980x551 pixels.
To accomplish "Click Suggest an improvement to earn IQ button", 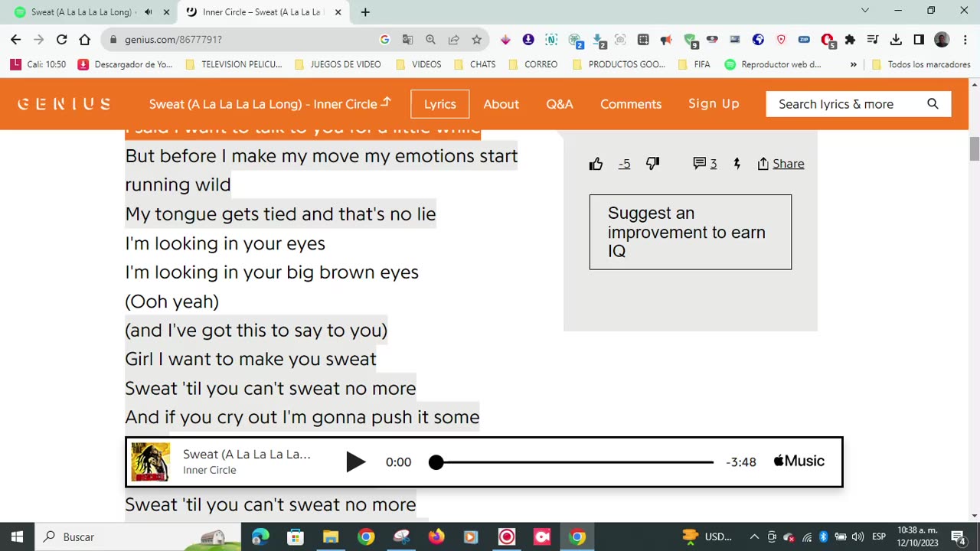I will pos(691,232).
